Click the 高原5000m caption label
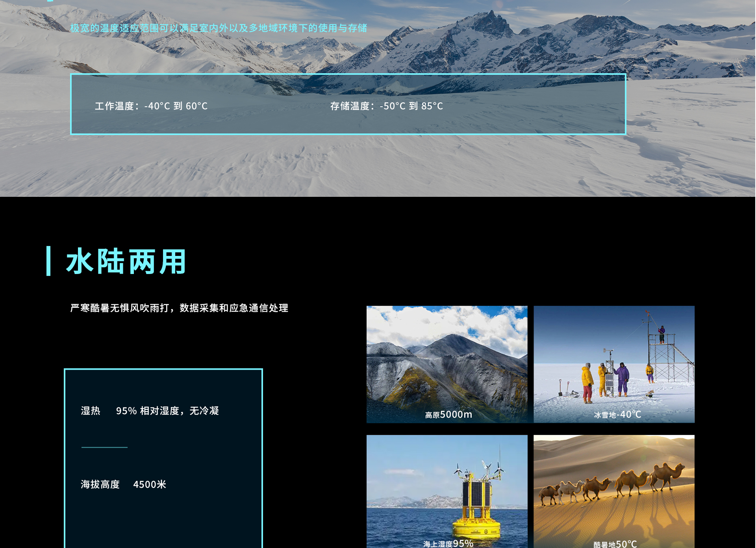The width and height of the screenshot is (756, 548). coord(448,415)
